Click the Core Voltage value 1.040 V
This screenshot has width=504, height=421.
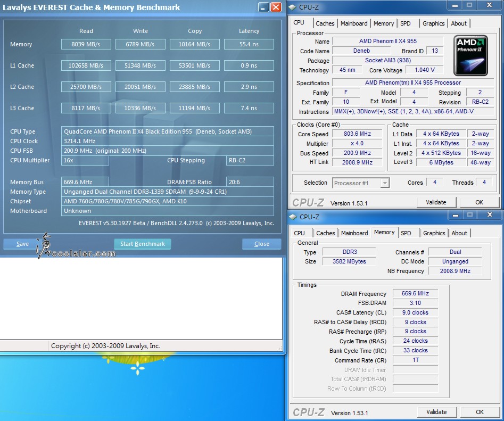click(425, 70)
